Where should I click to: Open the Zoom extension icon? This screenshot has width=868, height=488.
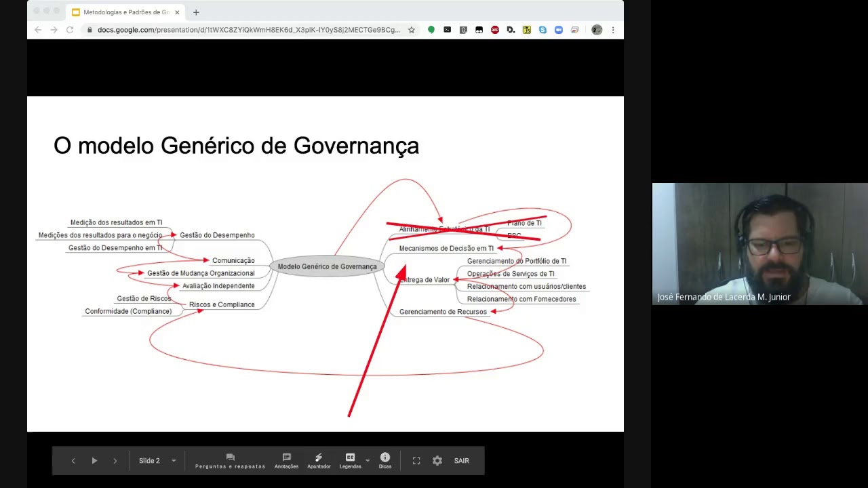(559, 30)
